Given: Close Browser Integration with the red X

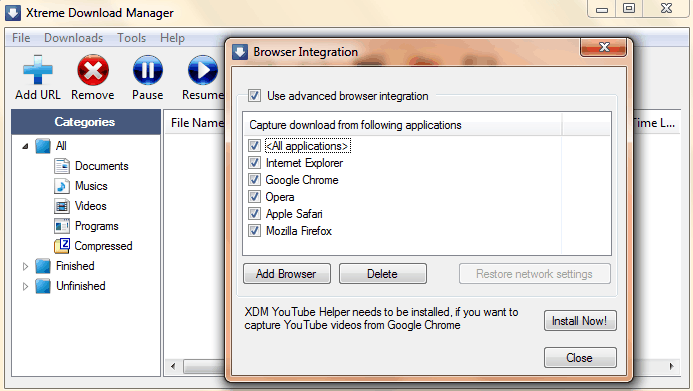Looking at the screenshot, I should tap(604, 47).
